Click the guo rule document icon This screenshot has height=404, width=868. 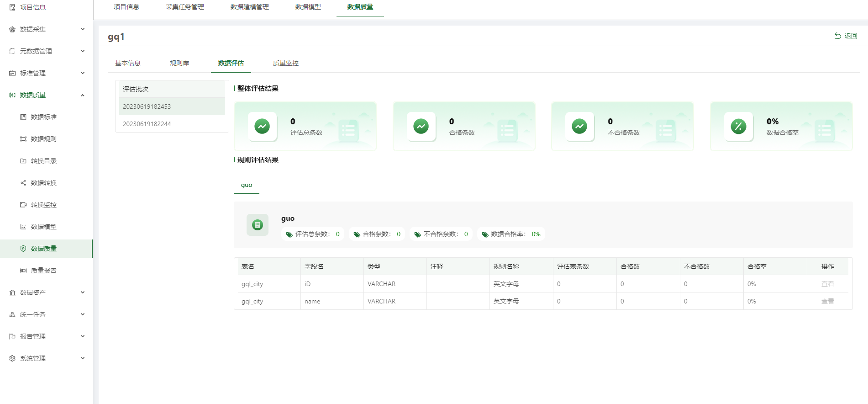tap(258, 225)
